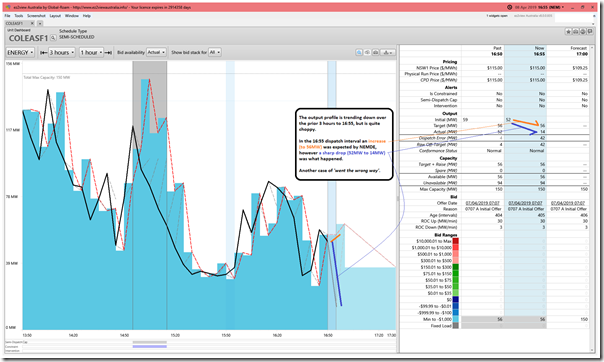Click the blue zoom icon above the chart
Image resolution: width=604 pixels, height=362 pixels.
[x=359, y=52]
